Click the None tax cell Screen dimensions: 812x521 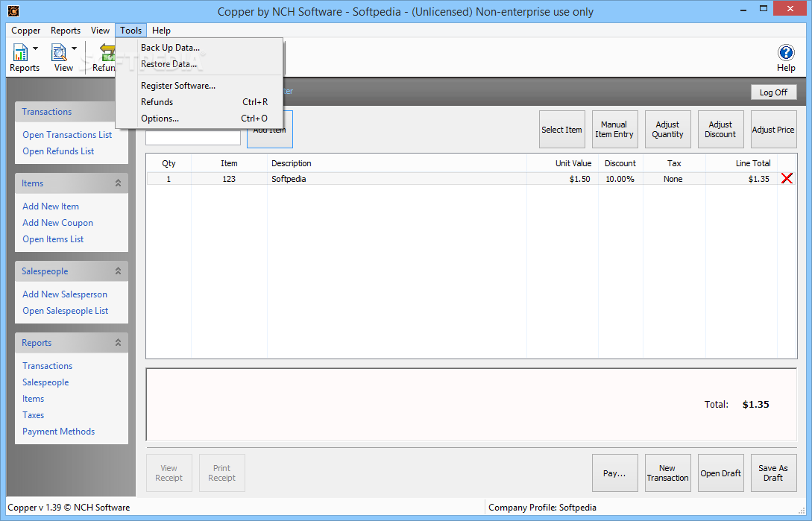tap(674, 179)
